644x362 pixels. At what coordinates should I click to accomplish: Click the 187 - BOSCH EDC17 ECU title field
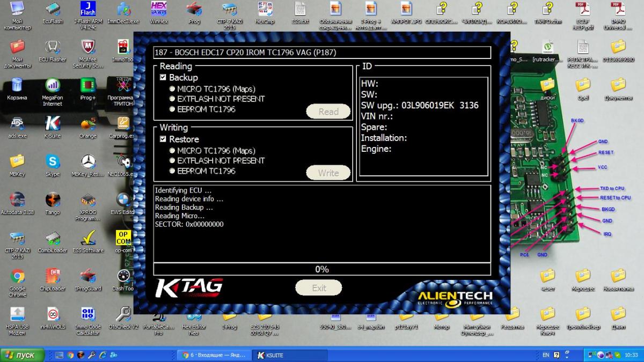[x=322, y=52]
